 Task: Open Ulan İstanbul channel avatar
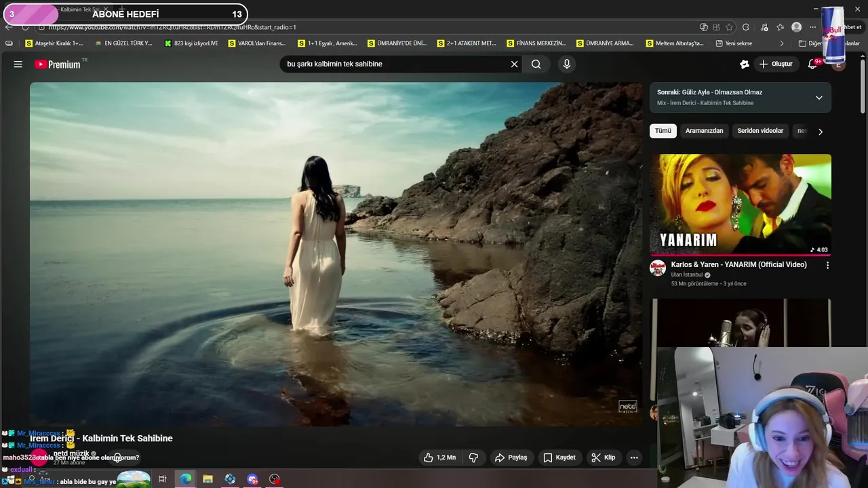(658, 268)
